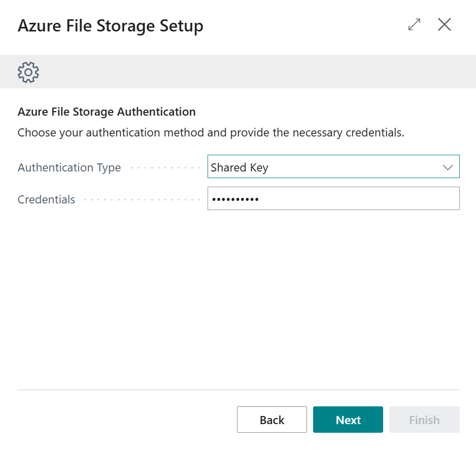476x451 pixels.
Task: Click the Azure File Storage Setup title
Action: pyautogui.click(x=110, y=25)
